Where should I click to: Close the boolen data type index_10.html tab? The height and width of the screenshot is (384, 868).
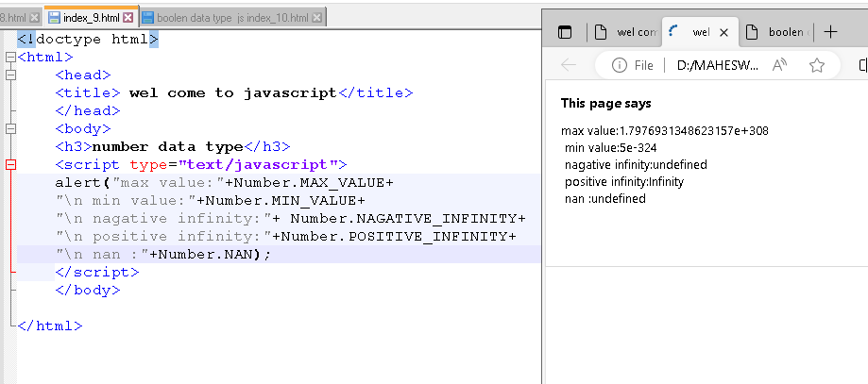316,18
